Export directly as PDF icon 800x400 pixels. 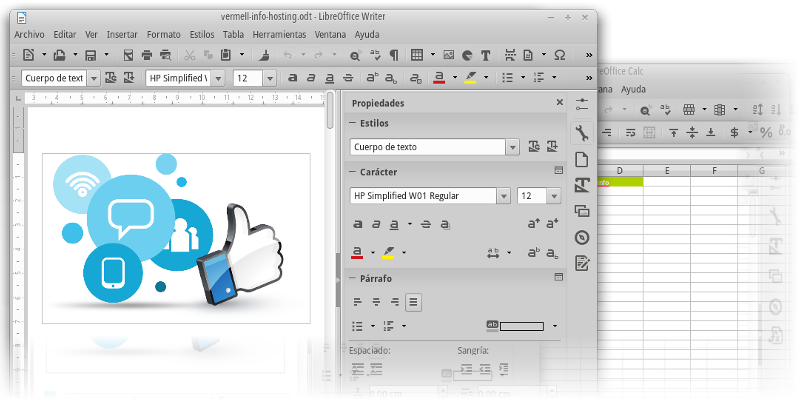pos(129,55)
